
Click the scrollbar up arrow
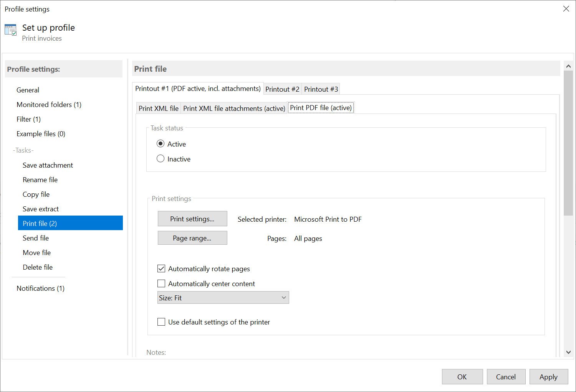click(x=568, y=66)
